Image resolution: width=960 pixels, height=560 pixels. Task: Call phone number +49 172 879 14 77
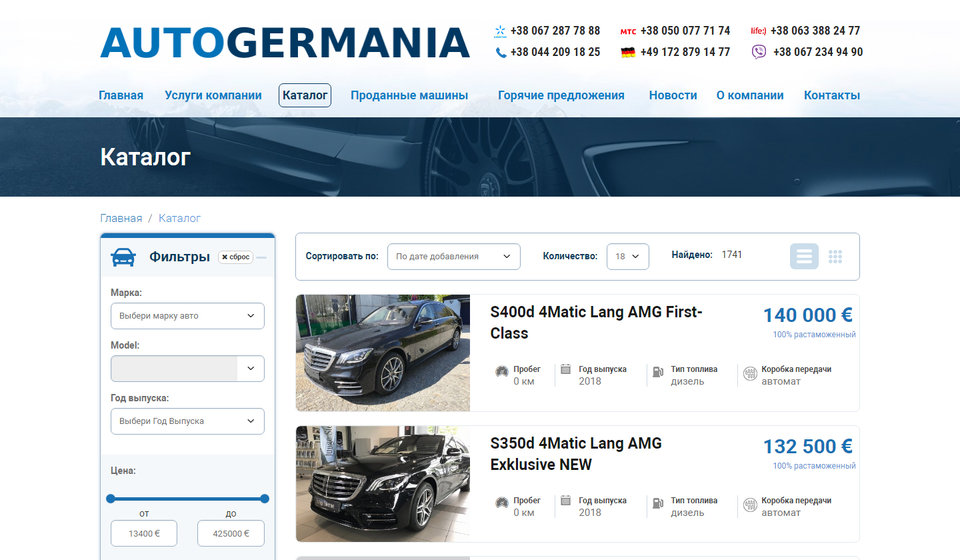click(x=685, y=53)
